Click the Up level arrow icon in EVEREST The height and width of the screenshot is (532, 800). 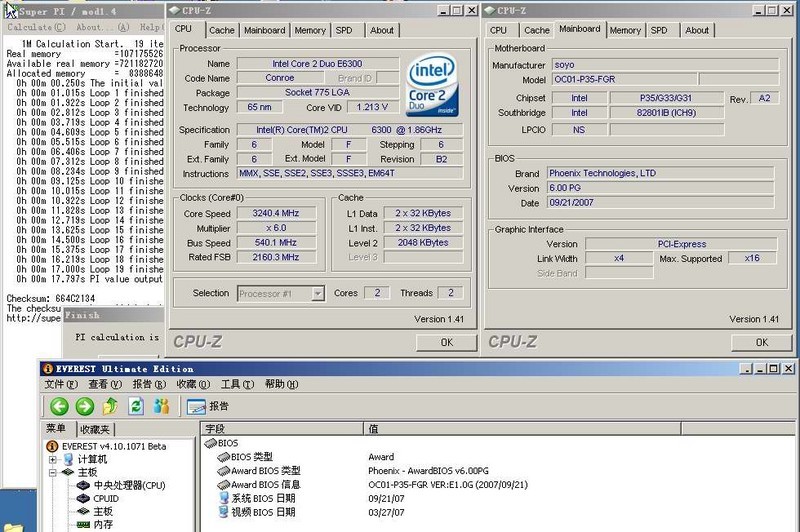[x=110, y=406]
